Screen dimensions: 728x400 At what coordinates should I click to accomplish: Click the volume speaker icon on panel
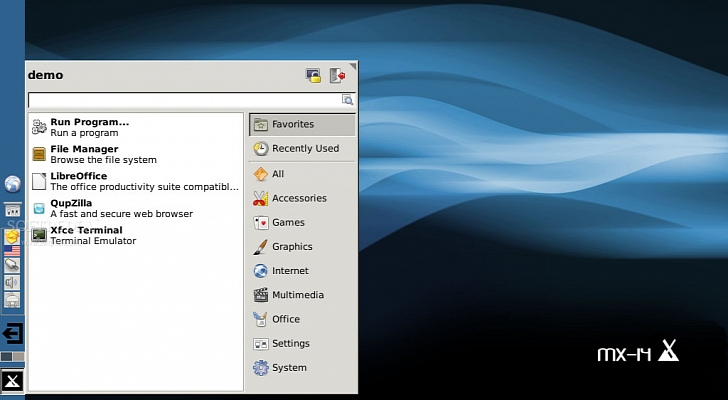12,282
